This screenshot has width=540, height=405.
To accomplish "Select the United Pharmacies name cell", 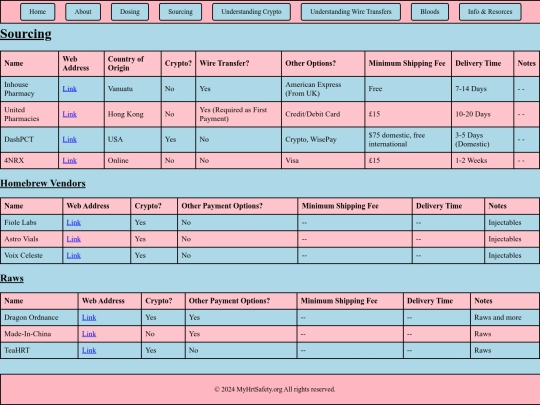I will click(30, 114).
